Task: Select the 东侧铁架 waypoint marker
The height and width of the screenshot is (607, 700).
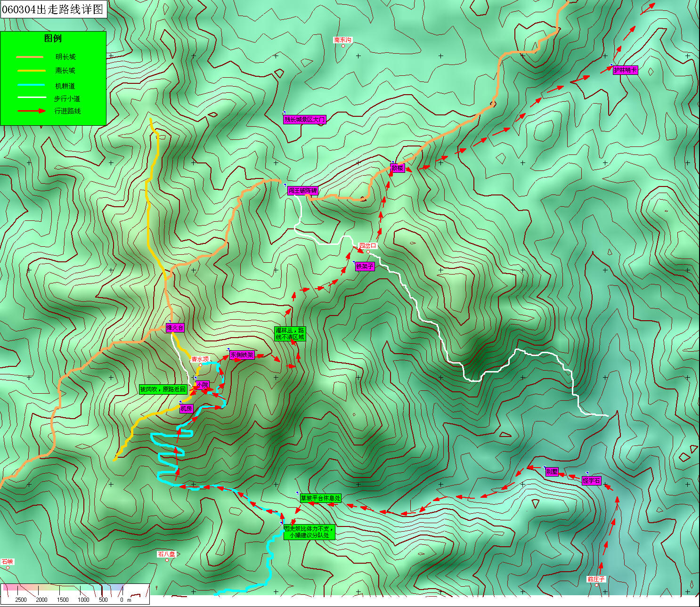Action: [x=242, y=355]
